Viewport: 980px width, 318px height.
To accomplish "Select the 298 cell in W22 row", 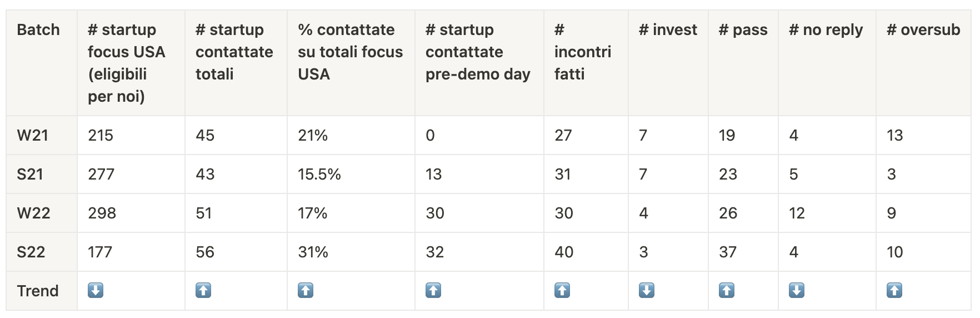I will pos(102,213).
